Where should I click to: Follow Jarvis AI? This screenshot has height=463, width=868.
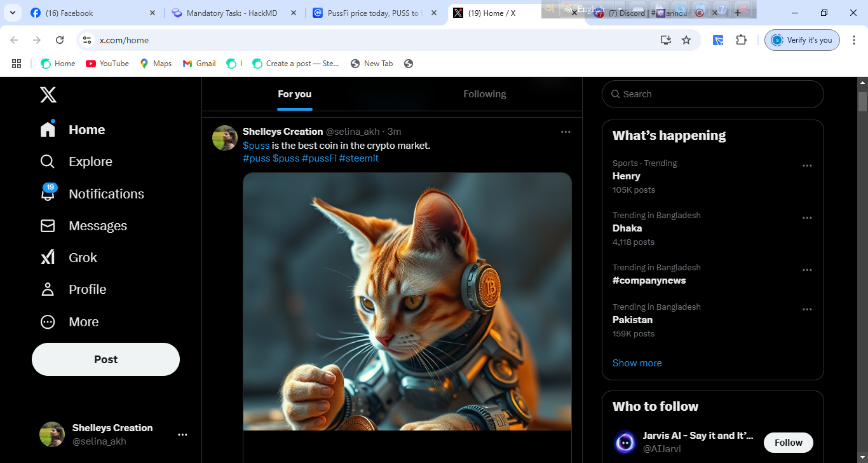click(788, 443)
